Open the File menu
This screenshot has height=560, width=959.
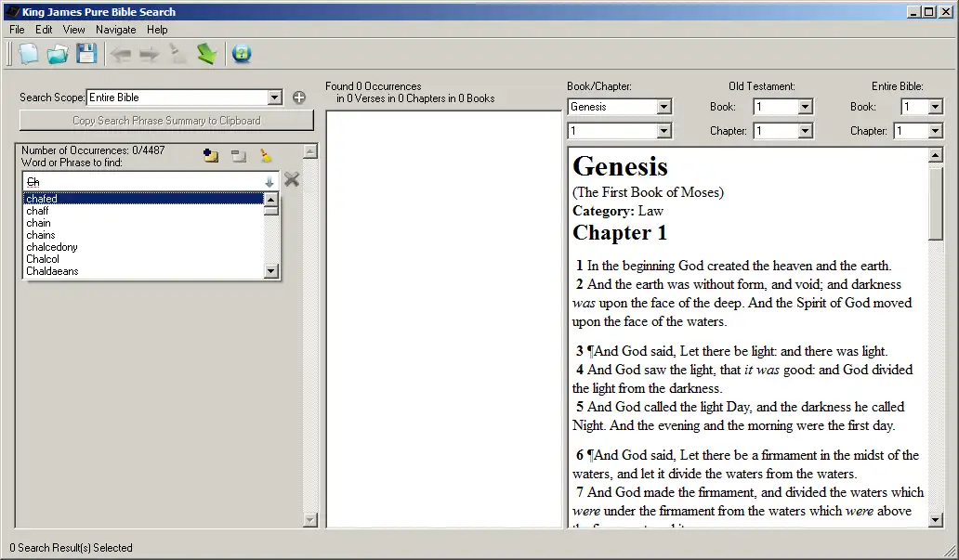click(17, 30)
